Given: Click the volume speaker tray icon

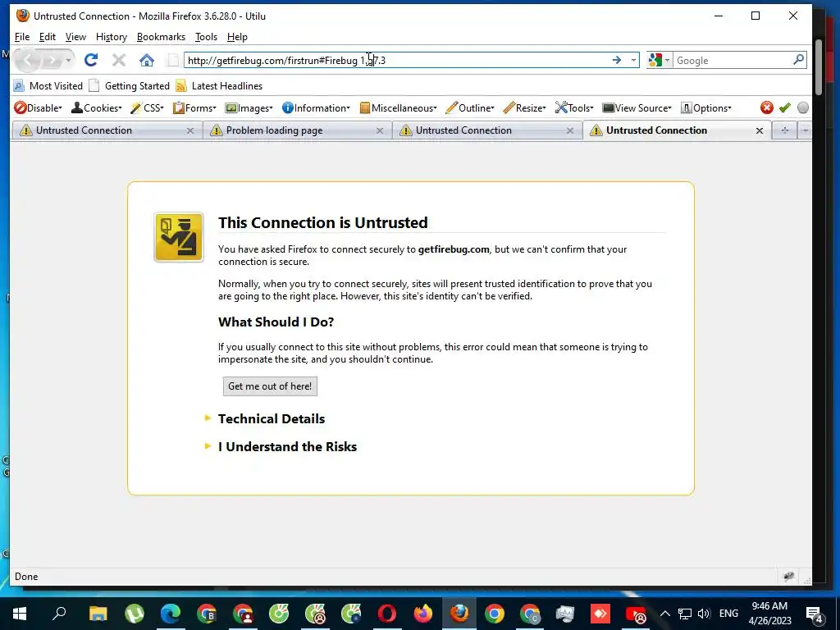Looking at the screenshot, I should 704,614.
